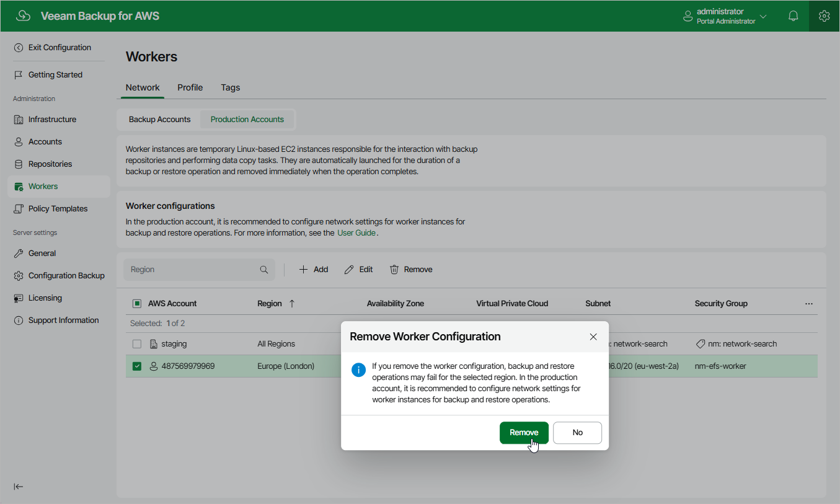The width and height of the screenshot is (840, 504).
Task: Switch to the Tags tab
Action: (x=231, y=87)
